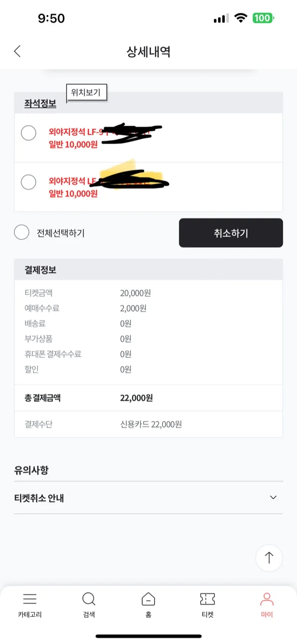The width and height of the screenshot is (297, 644).
Task: Go to 홈 via house icon
Action: click(148, 599)
